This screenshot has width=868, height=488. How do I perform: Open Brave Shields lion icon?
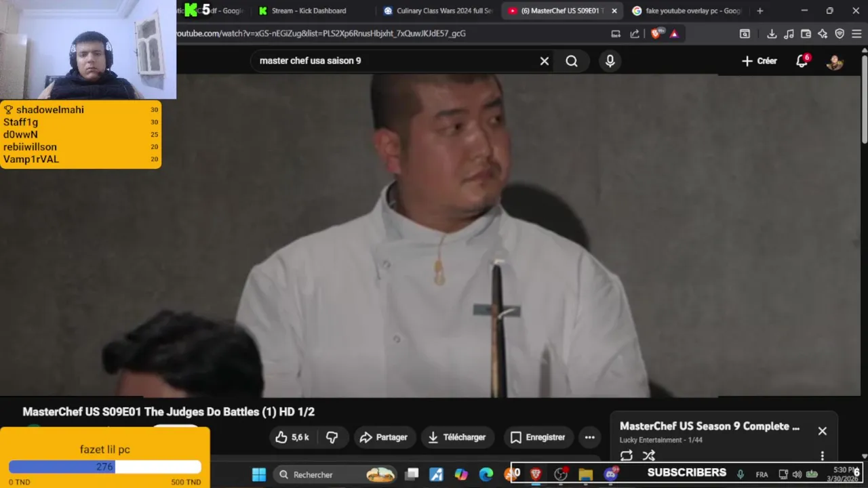(656, 34)
